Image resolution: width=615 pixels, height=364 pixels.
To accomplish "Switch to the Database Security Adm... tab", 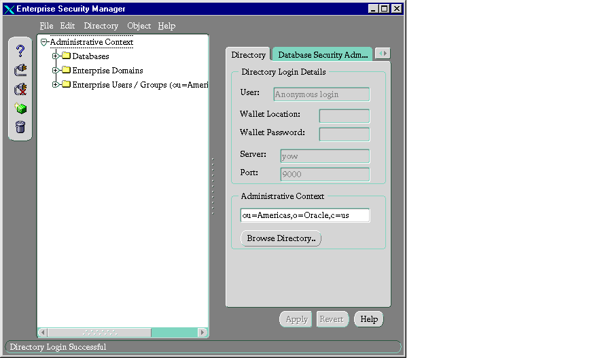I will 322,55.
